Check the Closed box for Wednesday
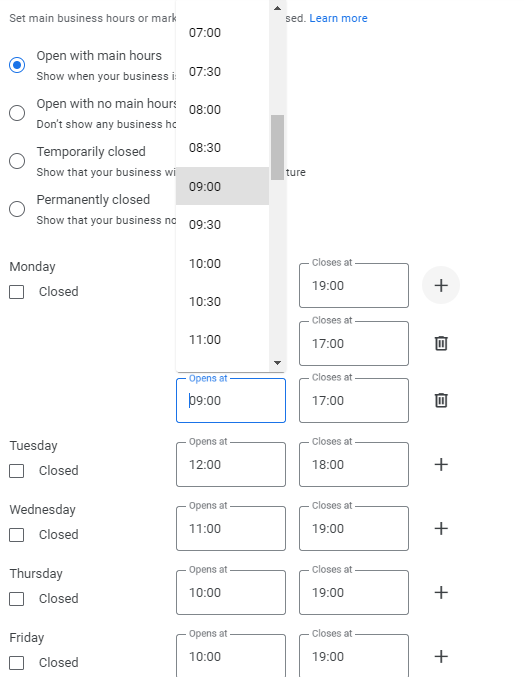Viewport: 524px width, 677px height. click(17, 535)
